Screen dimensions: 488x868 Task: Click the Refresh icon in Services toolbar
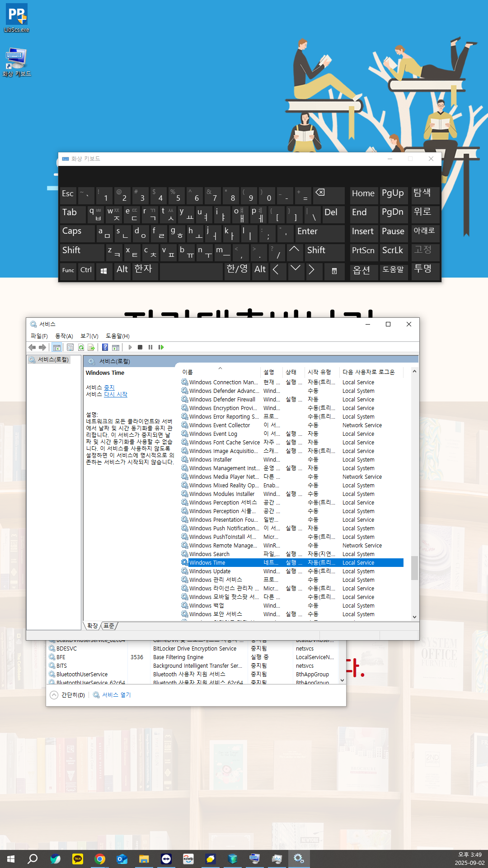click(81, 347)
